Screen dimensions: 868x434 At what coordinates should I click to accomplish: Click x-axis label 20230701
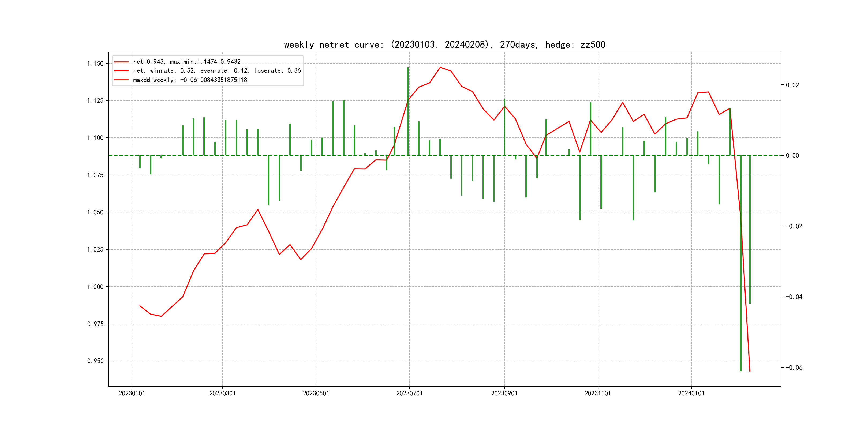coord(409,393)
